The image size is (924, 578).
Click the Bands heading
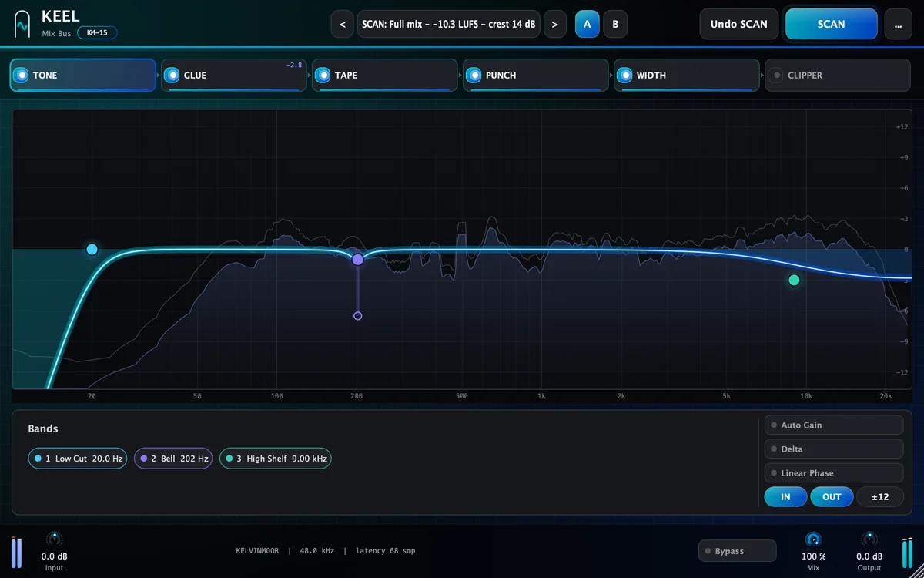[x=43, y=428]
